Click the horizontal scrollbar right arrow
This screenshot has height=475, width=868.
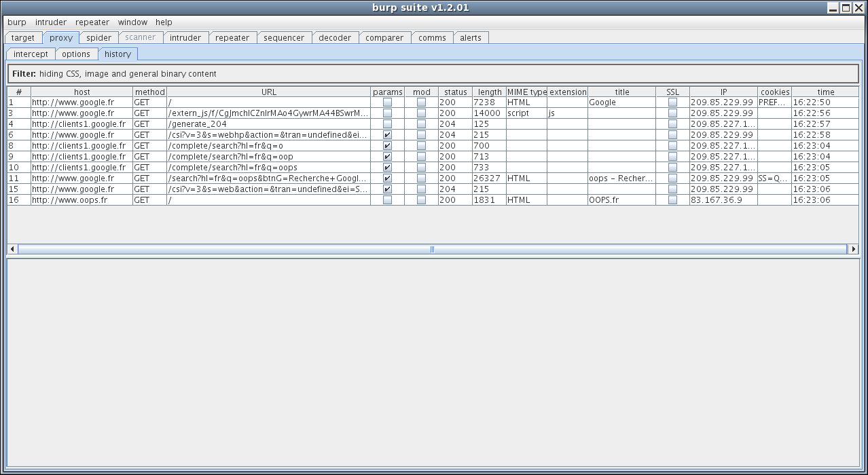(x=854, y=249)
